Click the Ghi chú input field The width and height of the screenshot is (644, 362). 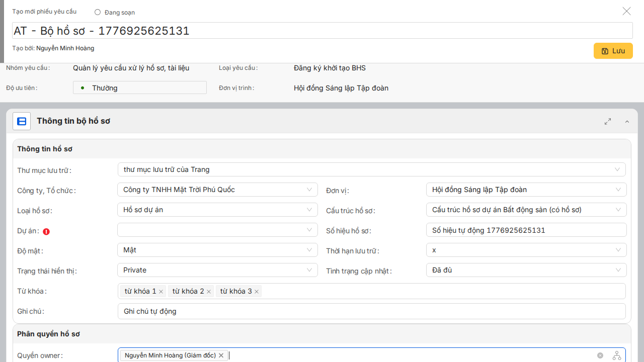point(371,311)
